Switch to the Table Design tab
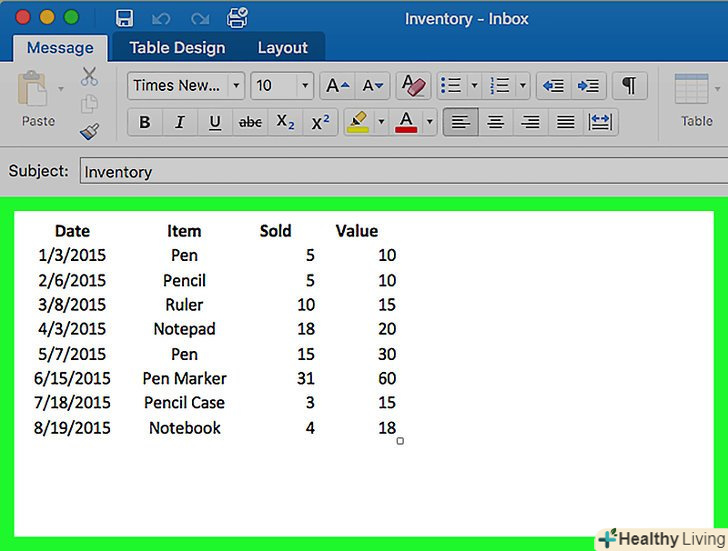 coord(177,48)
